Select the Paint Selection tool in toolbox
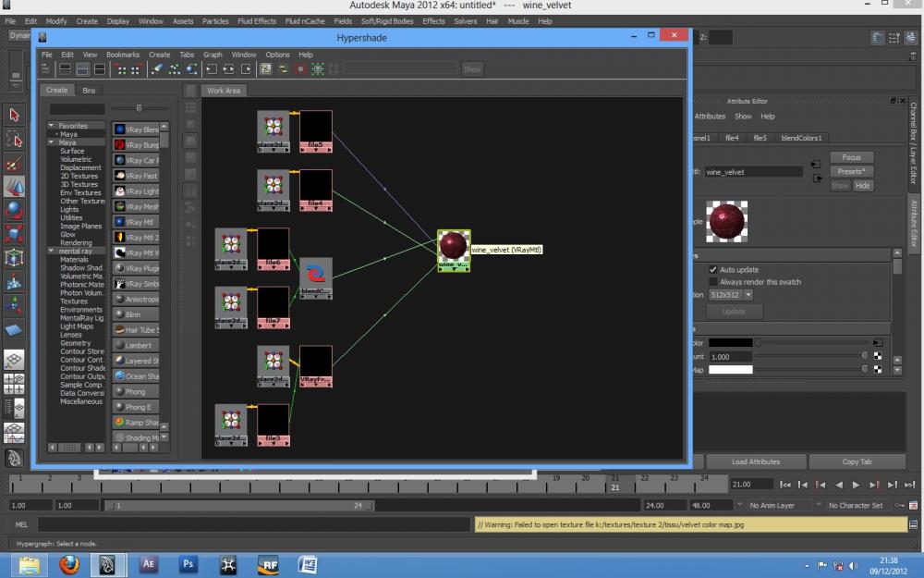The height and width of the screenshot is (578, 924). pyautogui.click(x=14, y=163)
